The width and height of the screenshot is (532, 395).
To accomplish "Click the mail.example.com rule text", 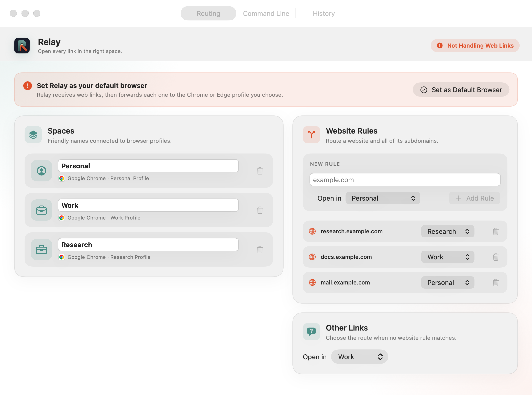I will (345, 282).
